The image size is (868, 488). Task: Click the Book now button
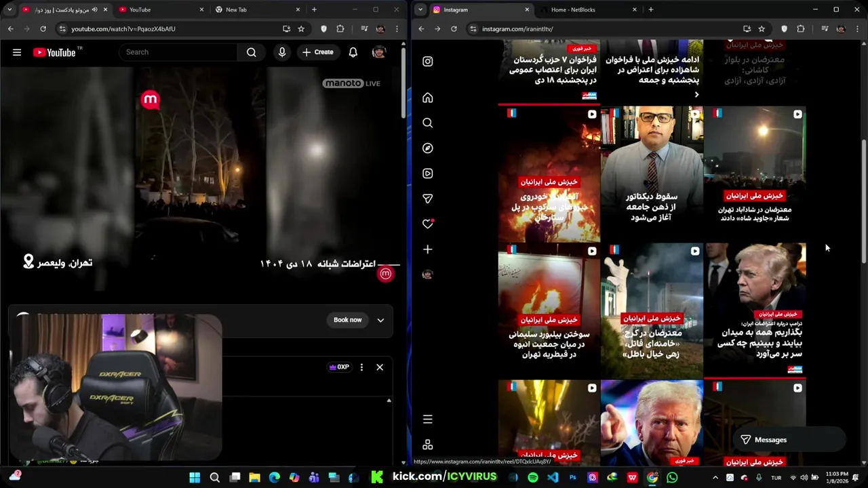[347, 320]
